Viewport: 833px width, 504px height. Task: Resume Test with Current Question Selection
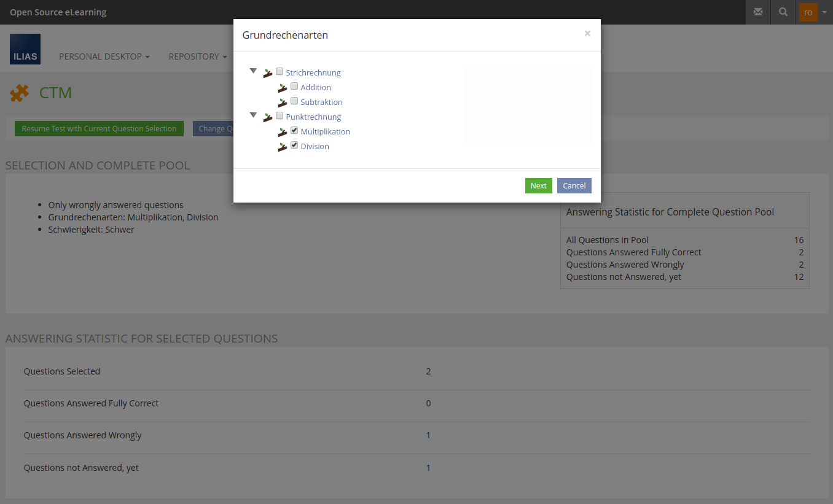(x=99, y=129)
